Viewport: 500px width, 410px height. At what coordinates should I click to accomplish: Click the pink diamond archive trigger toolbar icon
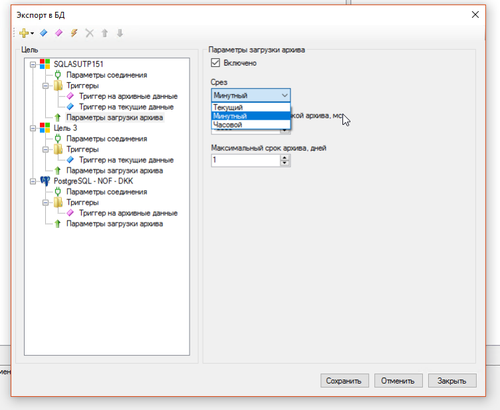pyautogui.click(x=59, y=33)
